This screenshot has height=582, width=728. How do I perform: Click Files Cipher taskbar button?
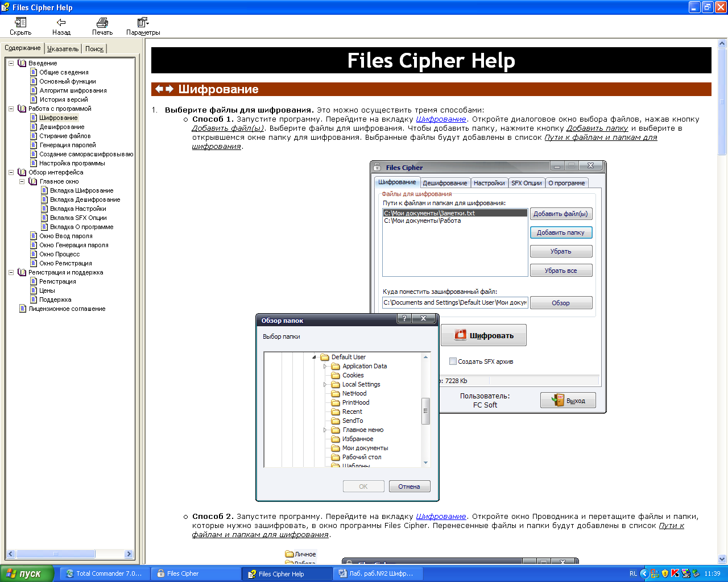point(195,573)
